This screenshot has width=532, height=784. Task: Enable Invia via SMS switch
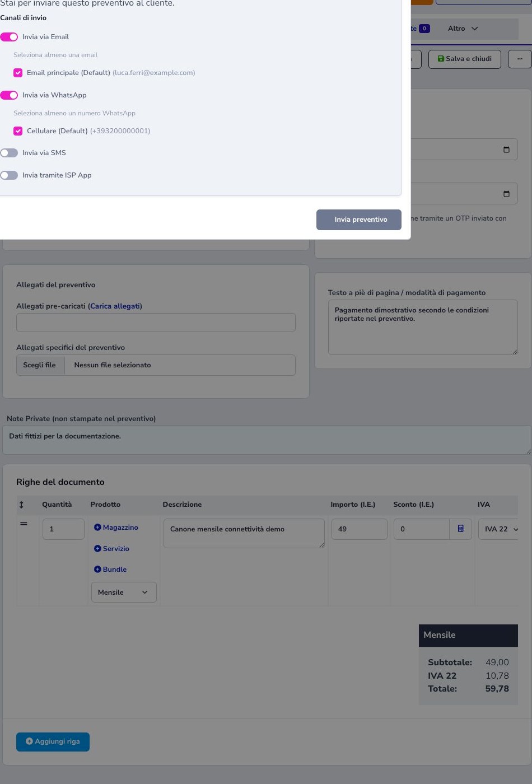click(9, 153)
